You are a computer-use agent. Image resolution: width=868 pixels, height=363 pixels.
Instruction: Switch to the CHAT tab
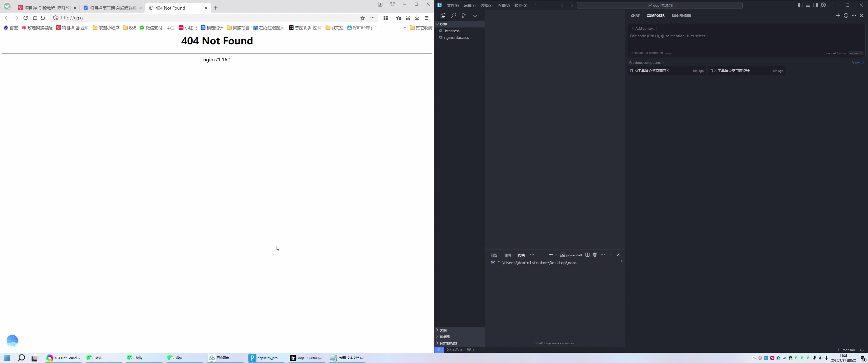(635, 15)
